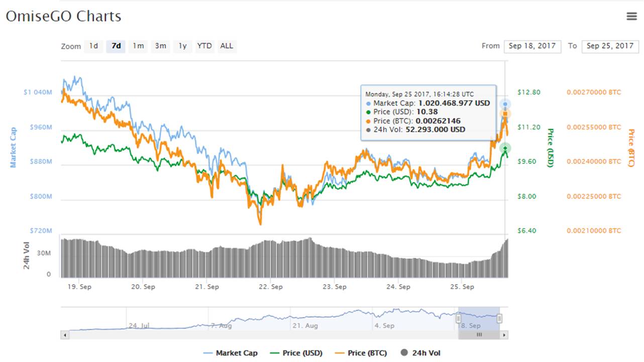Select the 1y zoom range
Screen dimensions: 644x362
[183, 46]
